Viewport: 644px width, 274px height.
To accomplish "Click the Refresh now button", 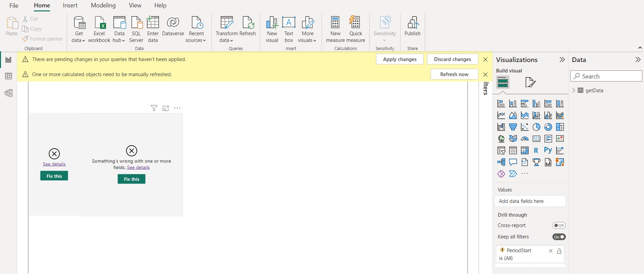I will tap(454, 74).
